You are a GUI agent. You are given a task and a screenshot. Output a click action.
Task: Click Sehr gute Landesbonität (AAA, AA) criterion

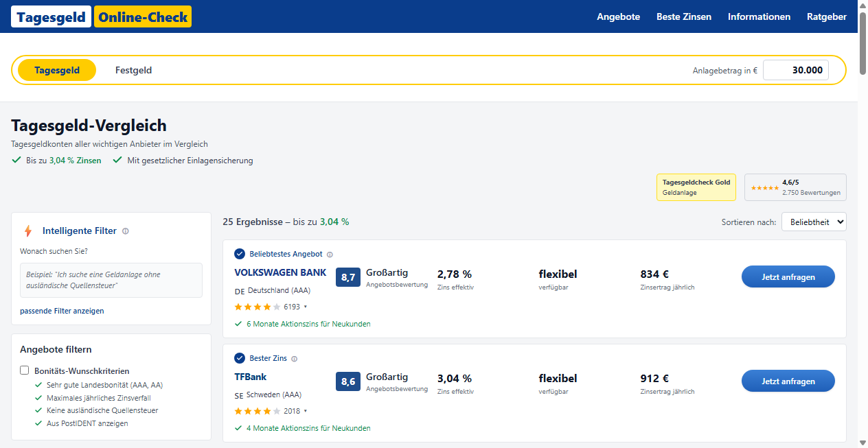coord(104,385)
